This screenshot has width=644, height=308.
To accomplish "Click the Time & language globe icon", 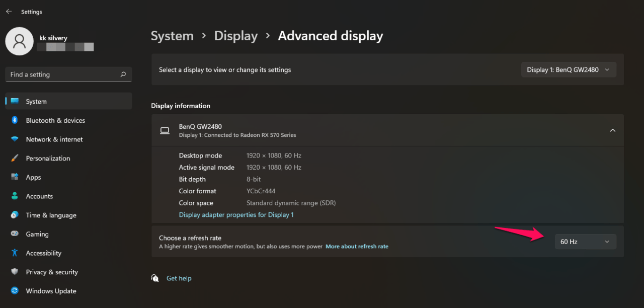I will pyautogui.click(x=15, y=215).
